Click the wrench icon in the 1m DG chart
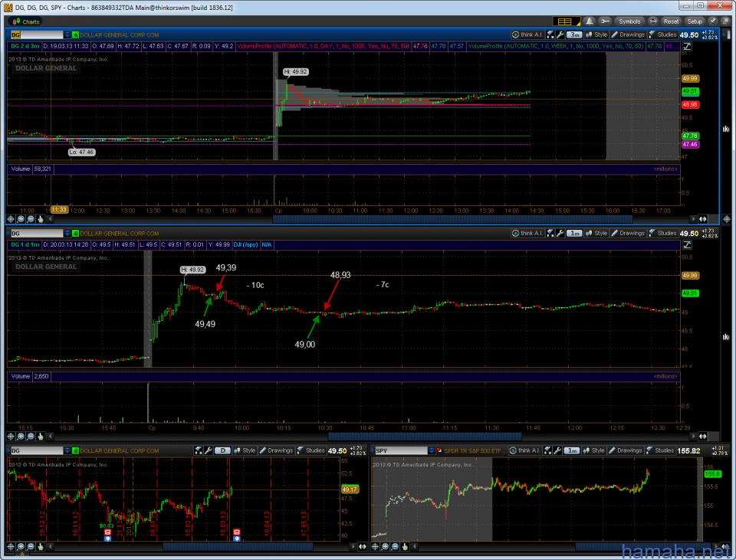 tap(560, 233)
